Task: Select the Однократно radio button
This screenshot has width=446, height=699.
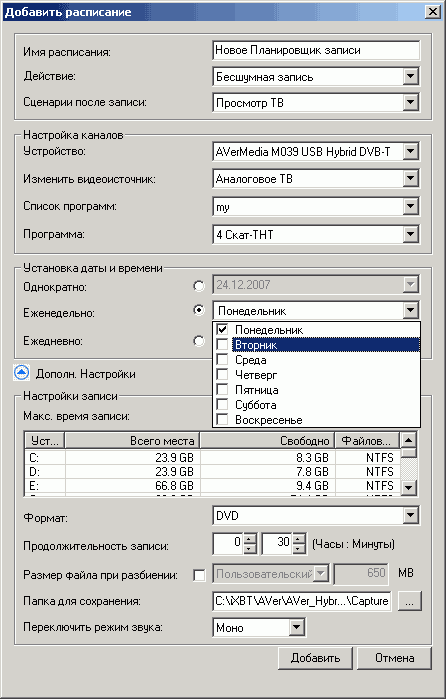Action: [x=199, y=286]
